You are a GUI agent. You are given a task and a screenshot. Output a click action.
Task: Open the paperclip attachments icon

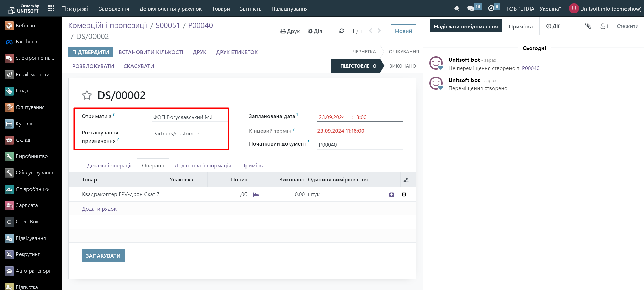(588, 26)
